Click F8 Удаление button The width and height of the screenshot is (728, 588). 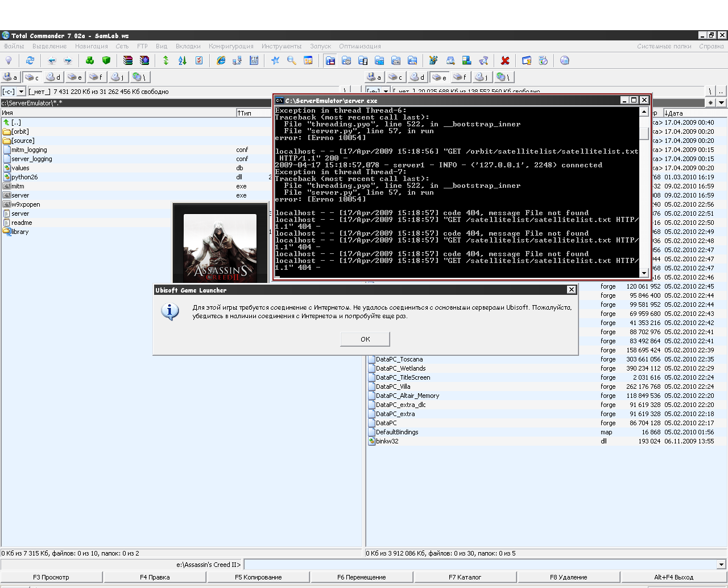pos(569,577)
